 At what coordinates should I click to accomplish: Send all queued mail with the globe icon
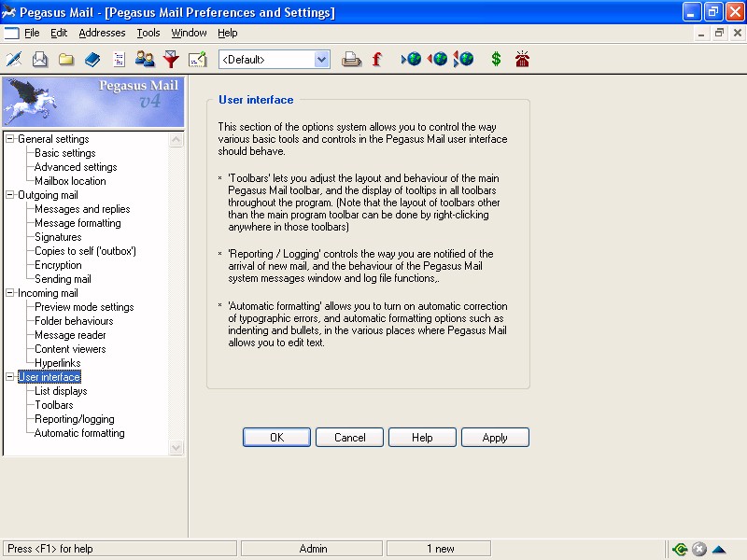[437, 59]
